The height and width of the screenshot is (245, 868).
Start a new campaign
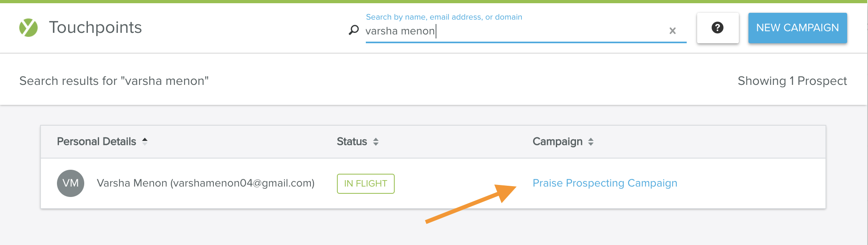pyautogui.click(x=797, y=28)
